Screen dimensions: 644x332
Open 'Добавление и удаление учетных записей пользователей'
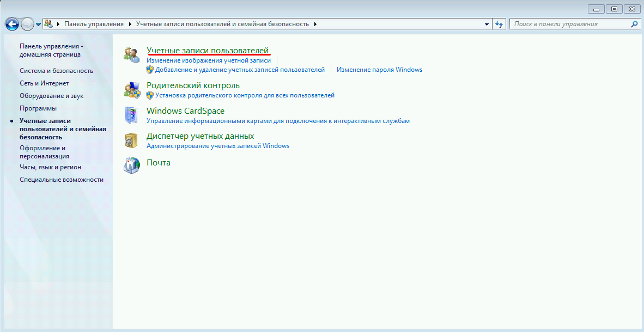(240, 70)
